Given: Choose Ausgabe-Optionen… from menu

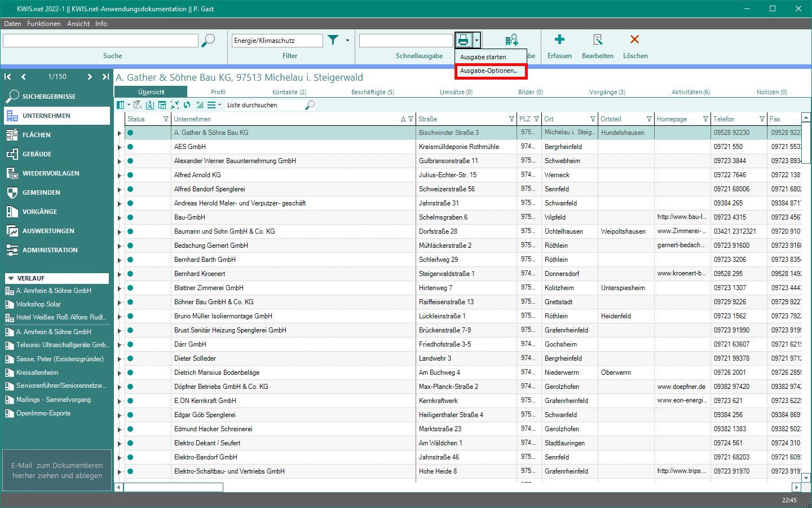Looking at the screenshot, I should tap(490, 71).
